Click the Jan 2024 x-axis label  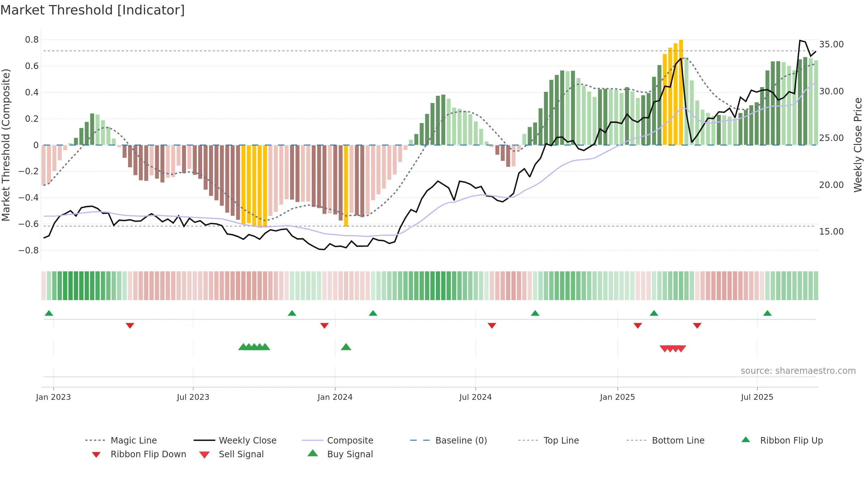(x=335, y=397)
